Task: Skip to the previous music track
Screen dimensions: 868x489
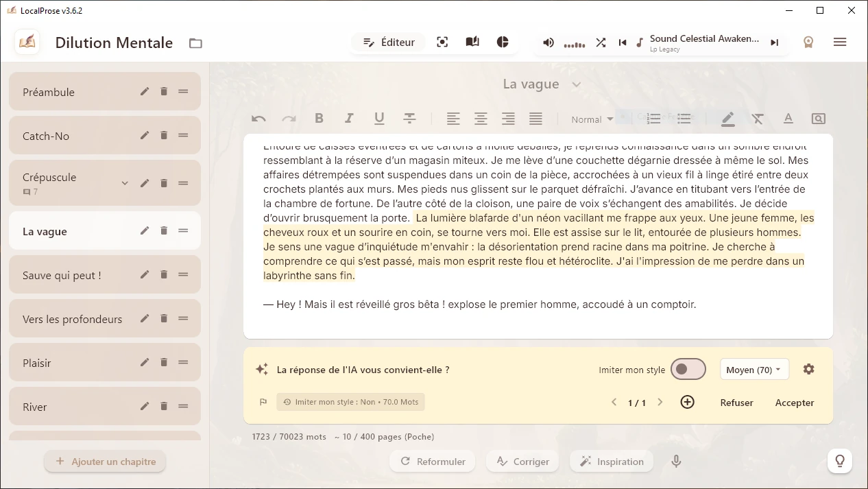Action: pyautogui.click(x=623, y=43)
